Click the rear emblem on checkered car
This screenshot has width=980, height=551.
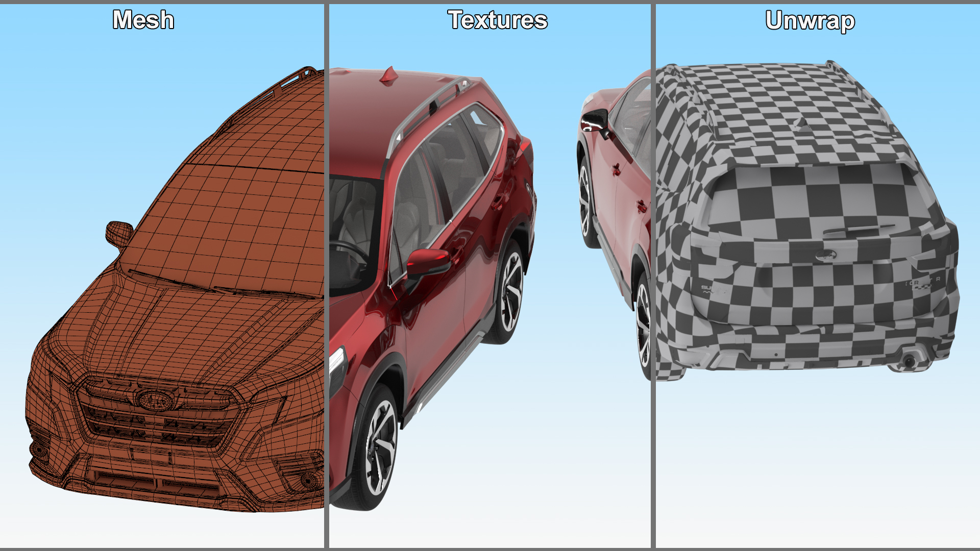click(825, 255)
